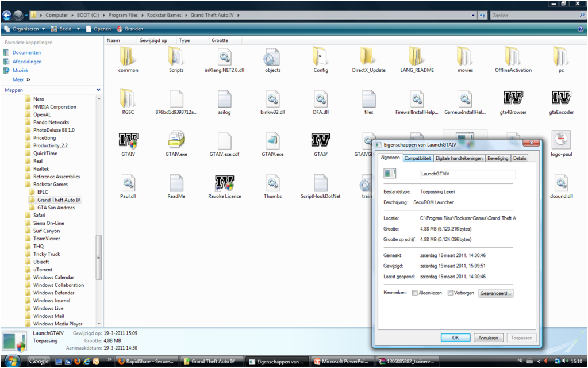The image size is (588, 368).
Task: Expand Meer favorite links
Action: click(21, 79)
